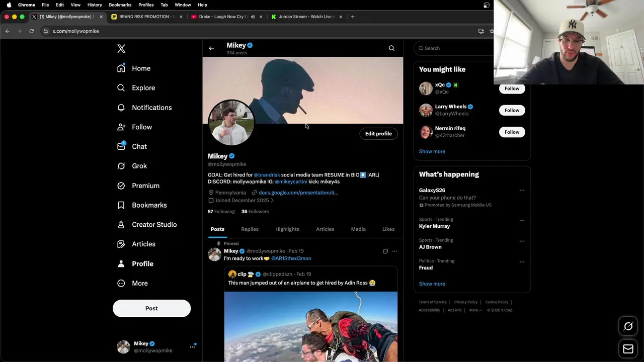This screenshot has width=644, height=362.
Task: Click the X logo in sidebar
Action: tap(121, 49)
